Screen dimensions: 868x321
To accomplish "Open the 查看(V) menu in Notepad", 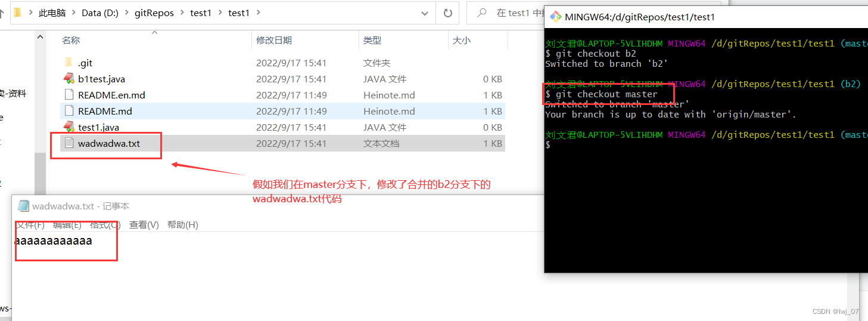I will pos(144,225).
